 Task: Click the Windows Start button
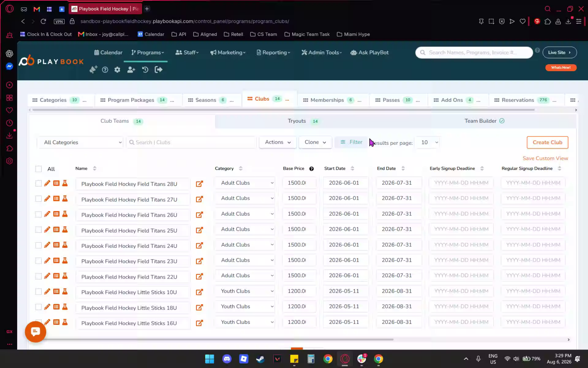[210, 359]
